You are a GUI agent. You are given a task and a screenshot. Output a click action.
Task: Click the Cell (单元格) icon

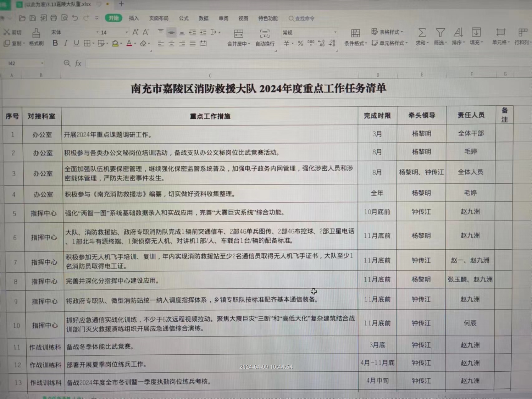coord(501,33)
